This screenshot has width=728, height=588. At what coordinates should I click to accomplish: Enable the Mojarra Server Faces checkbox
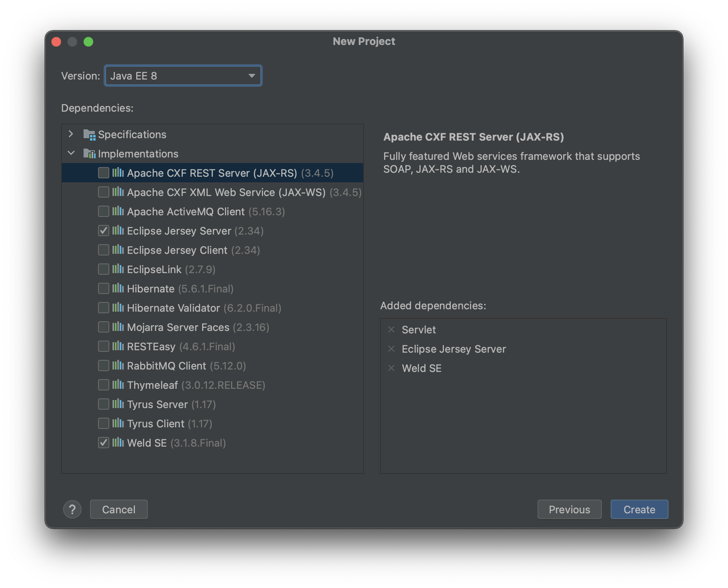coord(104,327)
